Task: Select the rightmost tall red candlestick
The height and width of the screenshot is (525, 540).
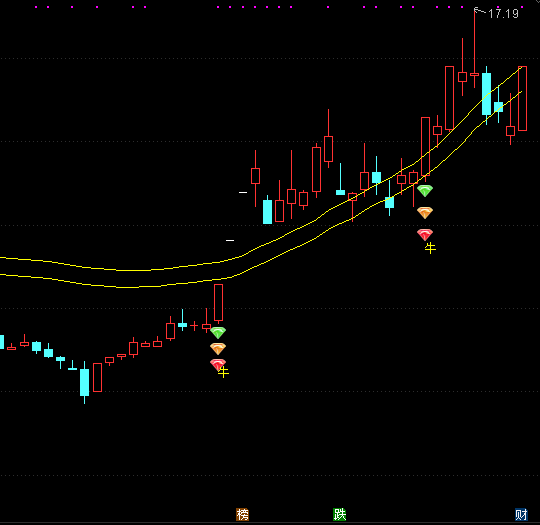Action: [522, 99]
